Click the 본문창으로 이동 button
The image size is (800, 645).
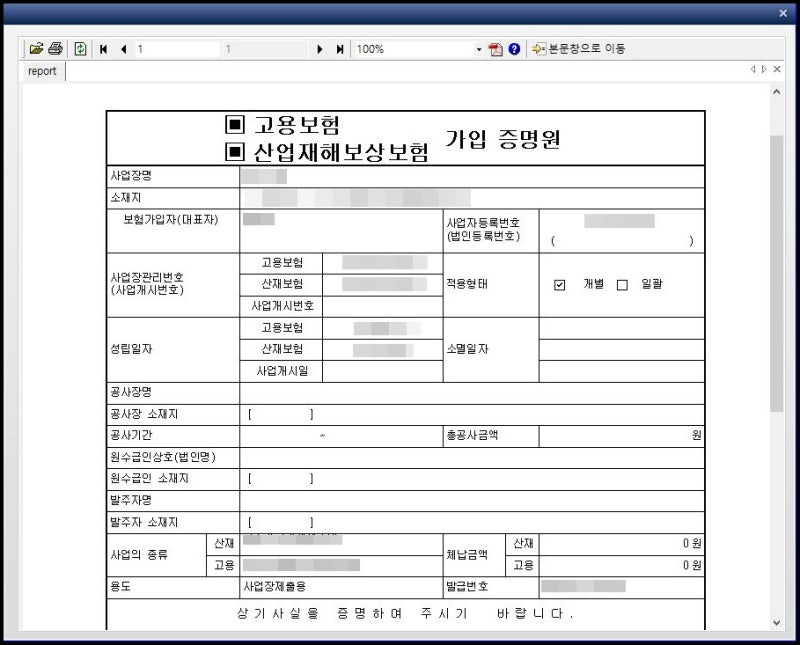(x=579, y=49)
